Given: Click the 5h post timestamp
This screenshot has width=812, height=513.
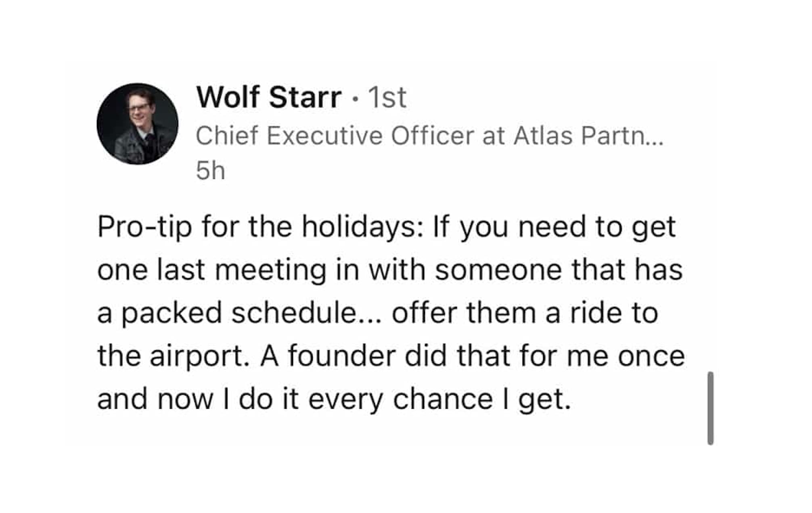Looking at the screenshot, I should coord(210,170).
